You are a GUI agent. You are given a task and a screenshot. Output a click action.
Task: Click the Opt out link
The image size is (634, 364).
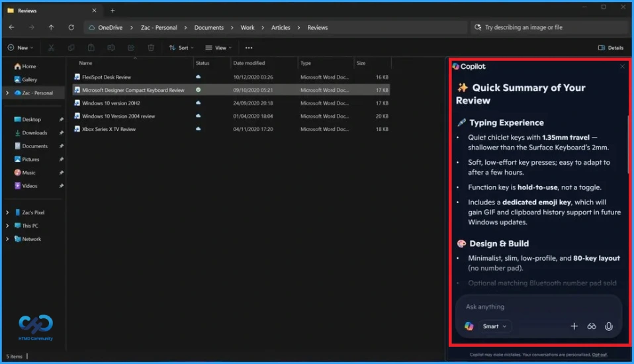click(x=600, y=355)
